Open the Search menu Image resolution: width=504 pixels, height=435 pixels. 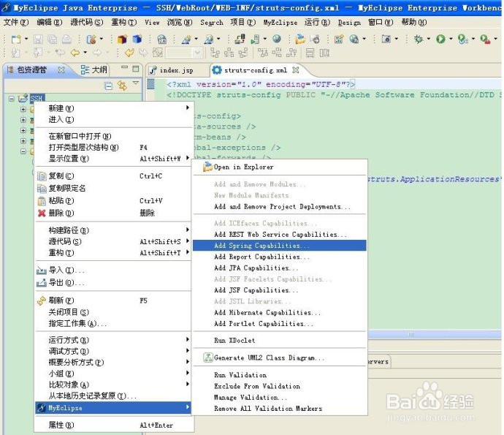click(x=212, y=23)
